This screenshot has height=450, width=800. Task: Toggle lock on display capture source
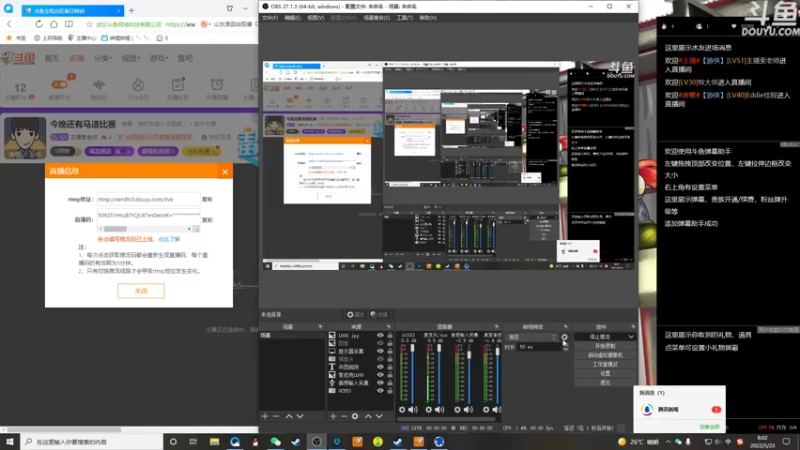pos(390,351)
